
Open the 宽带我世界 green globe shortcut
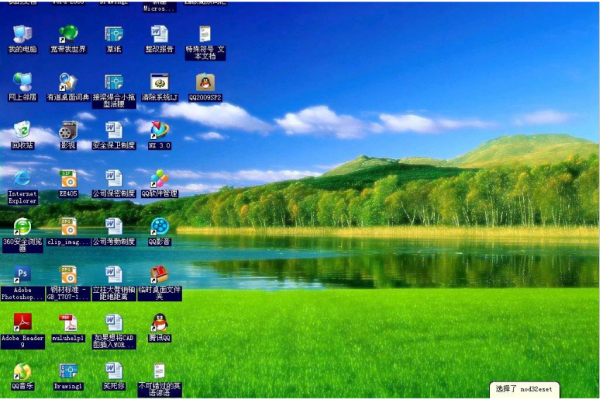[x=68, y=35]
